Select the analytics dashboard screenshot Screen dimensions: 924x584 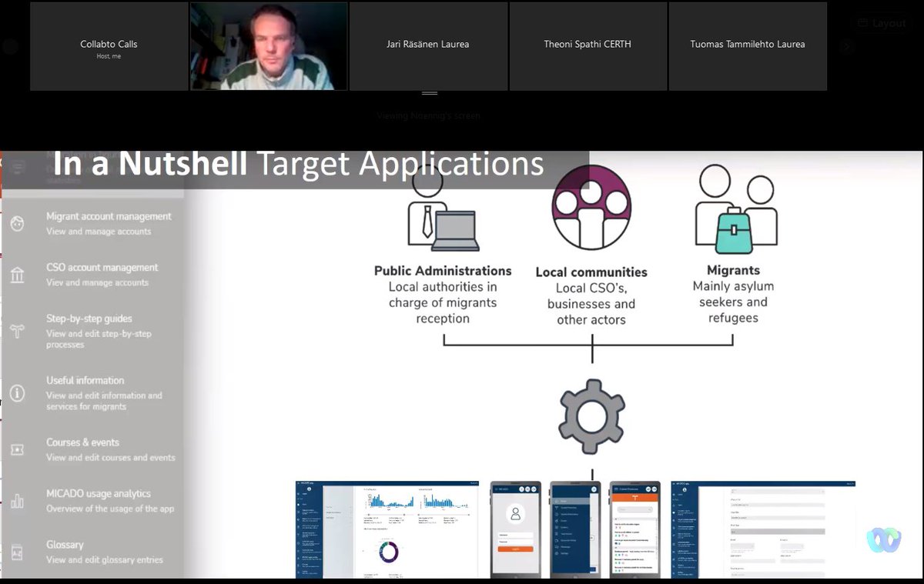pos(387,529)
